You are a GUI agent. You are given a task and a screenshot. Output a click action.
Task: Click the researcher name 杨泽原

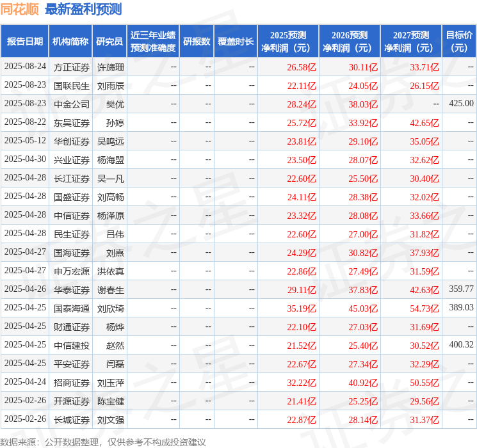point(110,216)
